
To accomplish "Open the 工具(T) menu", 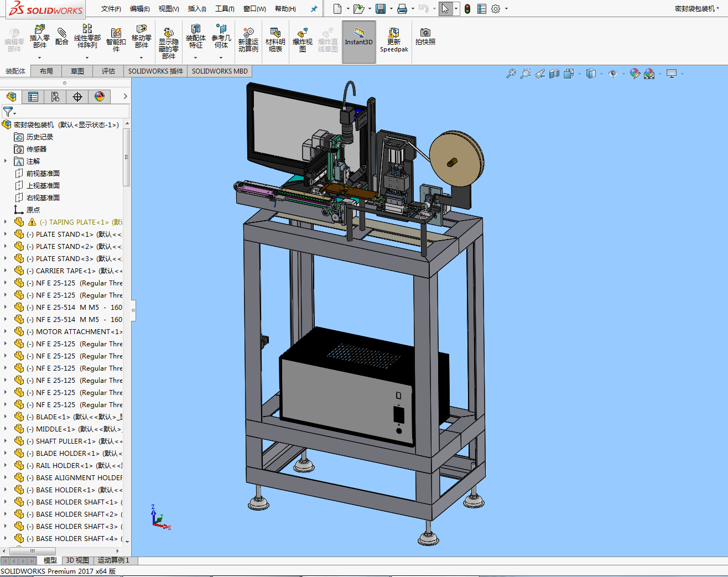I will coord(225,9).
